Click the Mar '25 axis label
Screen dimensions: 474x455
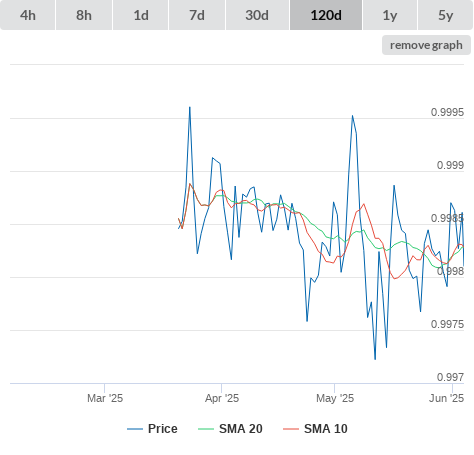[x=105, y=398]
